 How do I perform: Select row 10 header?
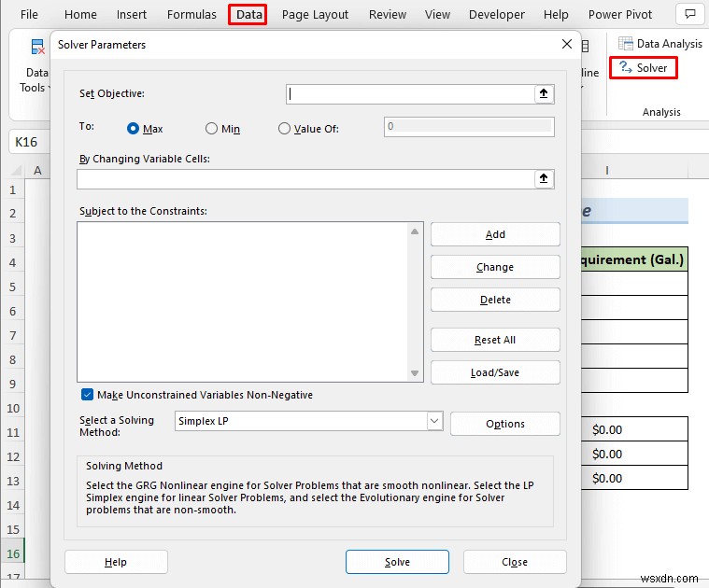click(x=13, y=408)
